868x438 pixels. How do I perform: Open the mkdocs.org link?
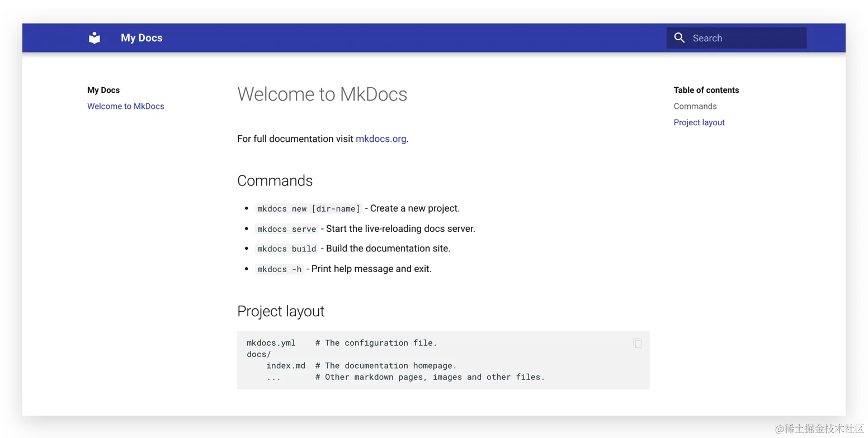(381, 139)
